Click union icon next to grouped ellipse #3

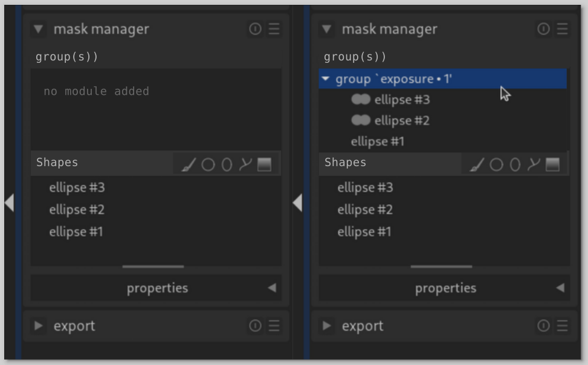(x=361, y=100)
